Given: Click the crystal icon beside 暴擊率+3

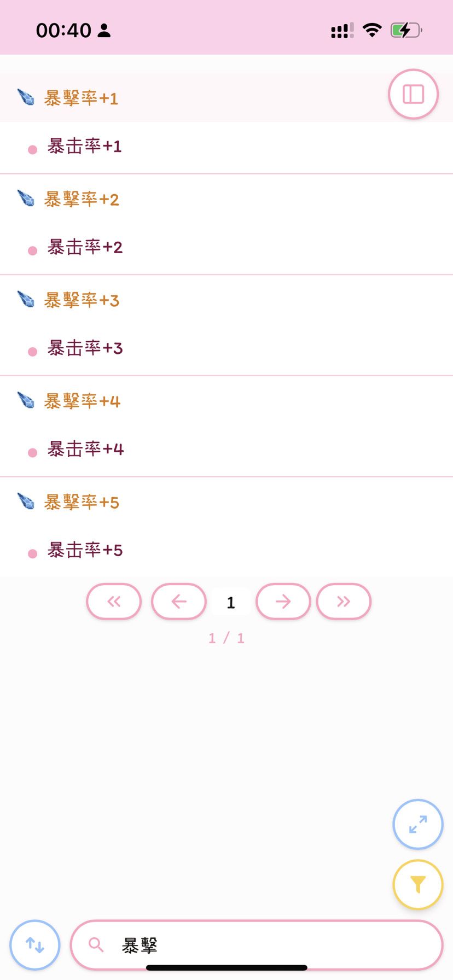Looking at the screenshot, I should pos(26,300).
